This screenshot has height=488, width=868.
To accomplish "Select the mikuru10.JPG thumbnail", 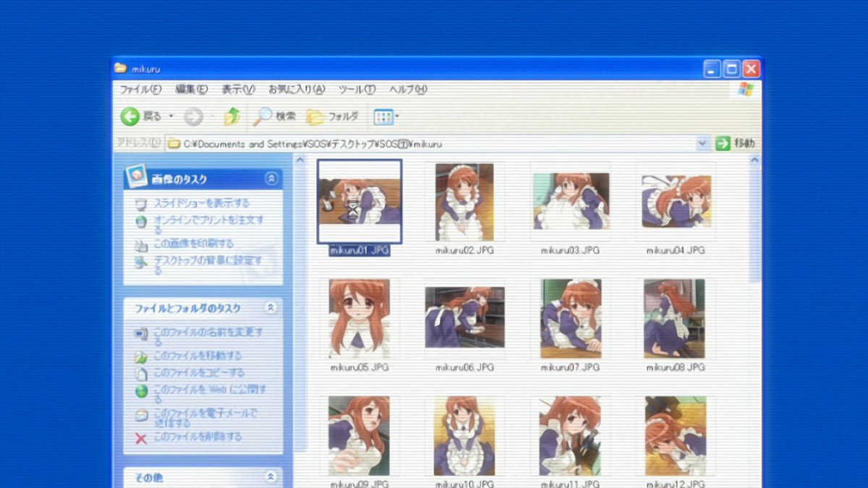I will pyautogui.click(x=464, y=435).
